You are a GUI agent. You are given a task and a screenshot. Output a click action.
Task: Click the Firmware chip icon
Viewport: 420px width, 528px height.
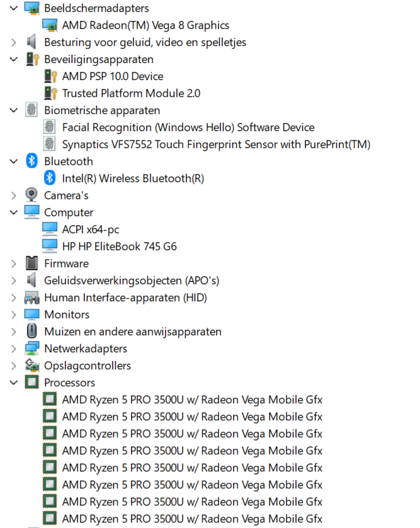[x=31, y=263]
